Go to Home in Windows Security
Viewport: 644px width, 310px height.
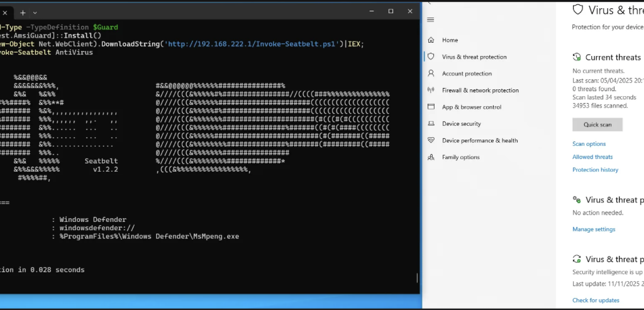click(x=450, y=40)
